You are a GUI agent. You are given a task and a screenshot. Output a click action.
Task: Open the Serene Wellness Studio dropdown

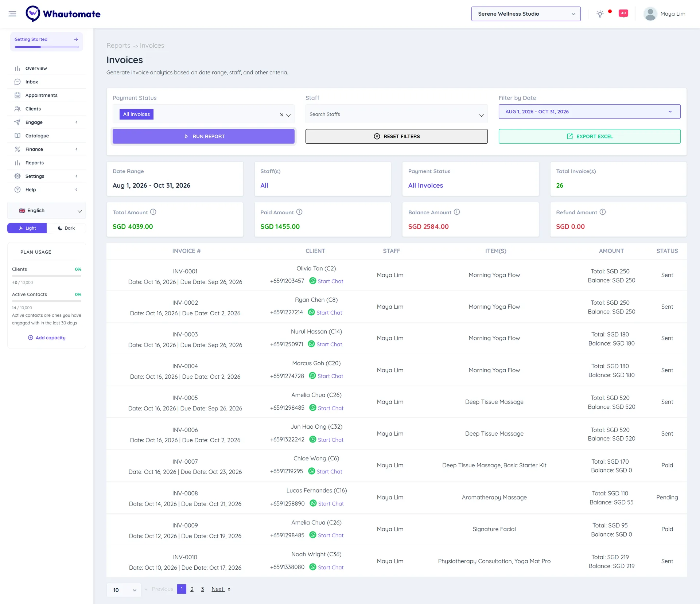(x=526, y=14)
